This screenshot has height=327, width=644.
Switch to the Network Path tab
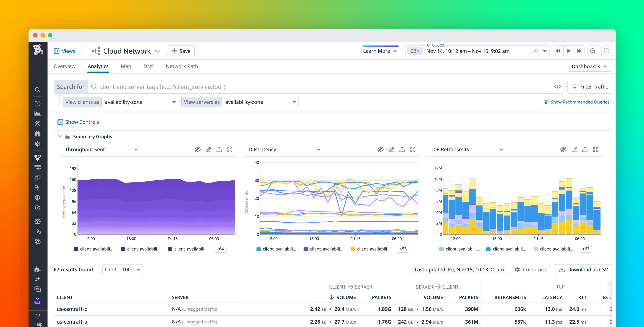coord(182,66)
